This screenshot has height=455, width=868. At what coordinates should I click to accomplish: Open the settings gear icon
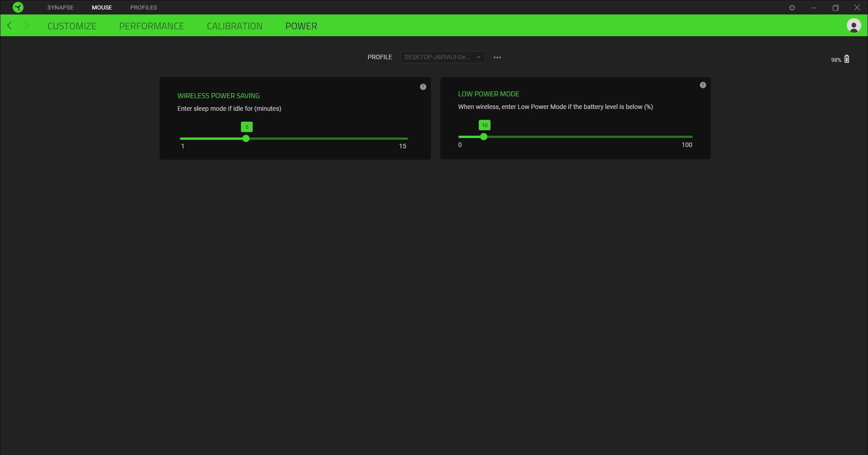[x=792, y=8]
